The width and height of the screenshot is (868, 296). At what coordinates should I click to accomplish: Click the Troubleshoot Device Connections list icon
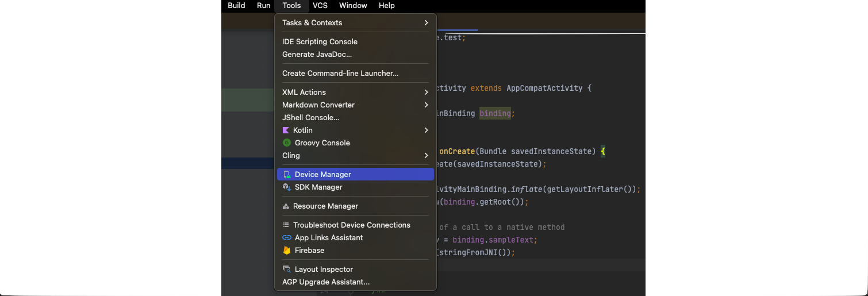[x=286, y=225]
